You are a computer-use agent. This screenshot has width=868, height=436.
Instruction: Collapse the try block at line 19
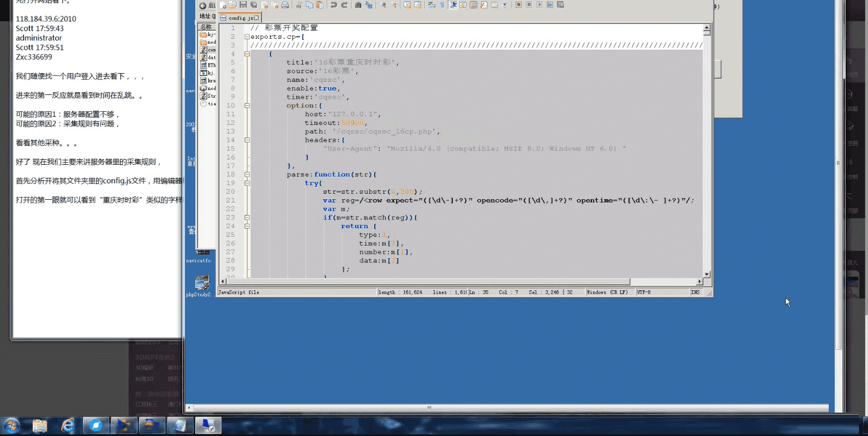(x=247, y=183)
